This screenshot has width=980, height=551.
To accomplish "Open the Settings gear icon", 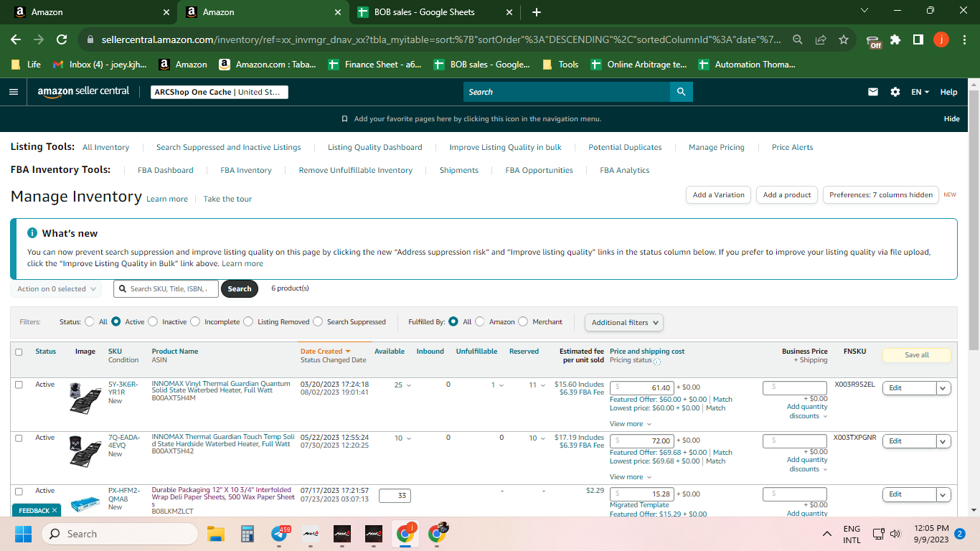I will tap(895, 92).
